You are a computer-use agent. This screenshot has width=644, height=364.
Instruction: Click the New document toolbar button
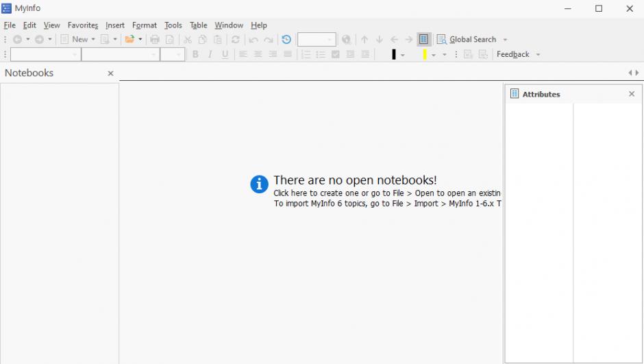pos(75,40)
